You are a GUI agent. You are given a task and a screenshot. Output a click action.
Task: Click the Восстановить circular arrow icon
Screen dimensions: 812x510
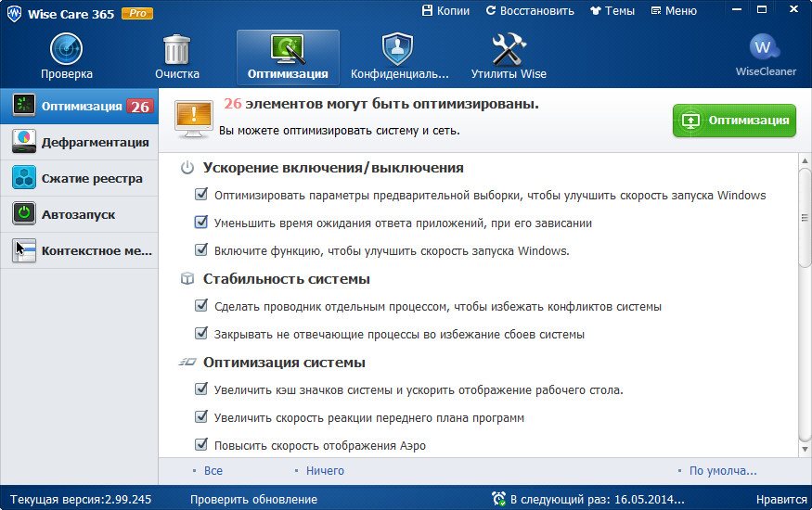click(490, 10)
